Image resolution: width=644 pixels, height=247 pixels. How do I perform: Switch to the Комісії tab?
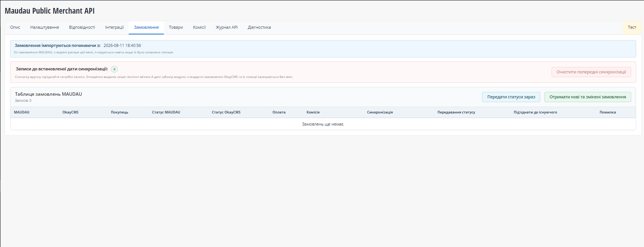pyautogui.click(x=199, y=28)
